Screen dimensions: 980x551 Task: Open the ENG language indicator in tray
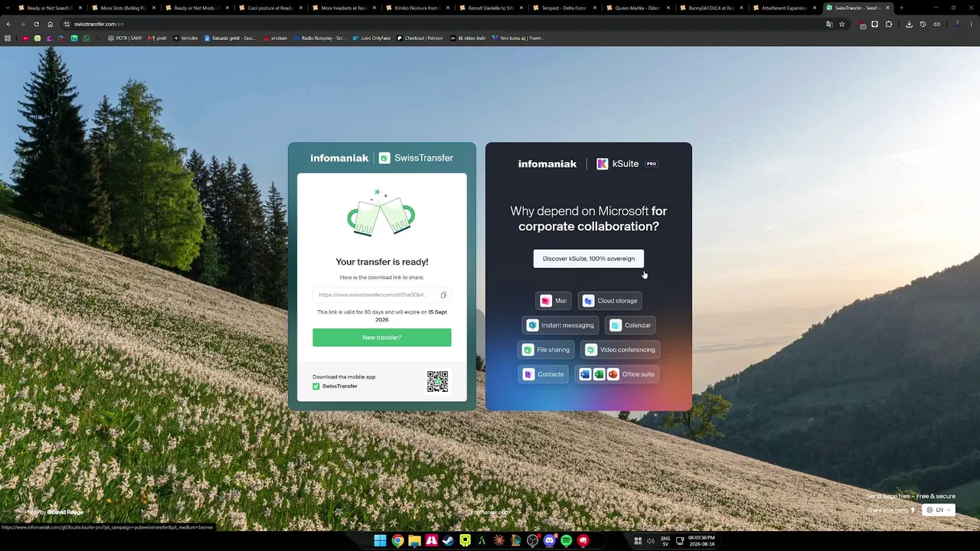[x=665, y=541]
